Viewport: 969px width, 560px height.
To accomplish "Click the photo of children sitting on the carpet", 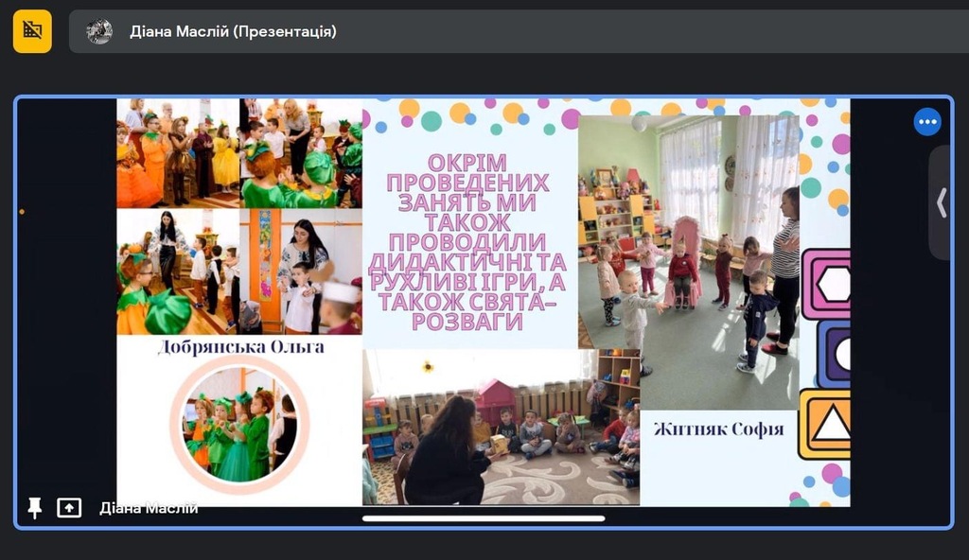I will (502, 428).
